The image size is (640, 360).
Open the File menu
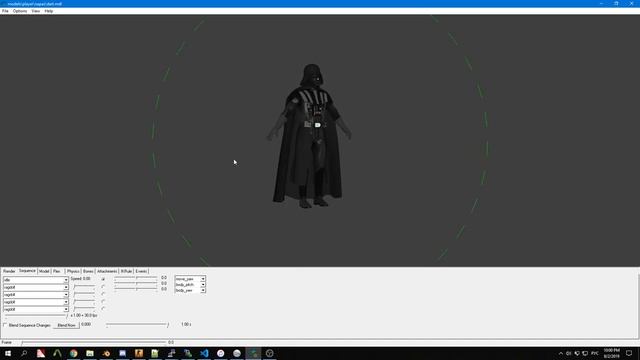point(5,11)
